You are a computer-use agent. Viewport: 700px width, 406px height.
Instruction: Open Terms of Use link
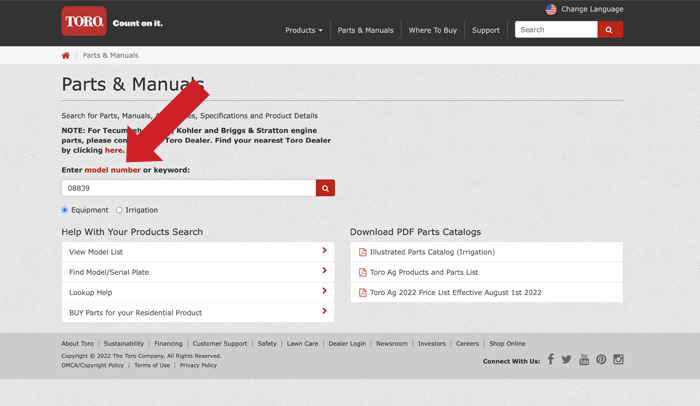(152, 365)
